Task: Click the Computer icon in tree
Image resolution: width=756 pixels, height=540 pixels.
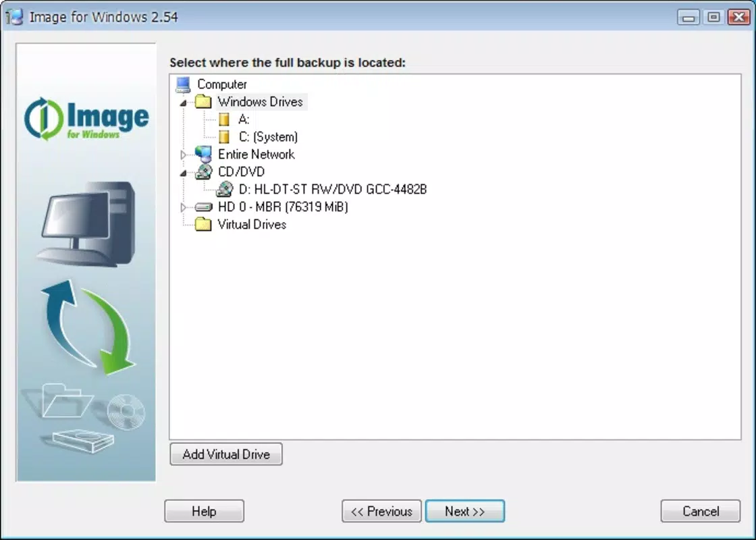Action: [183, 84]
